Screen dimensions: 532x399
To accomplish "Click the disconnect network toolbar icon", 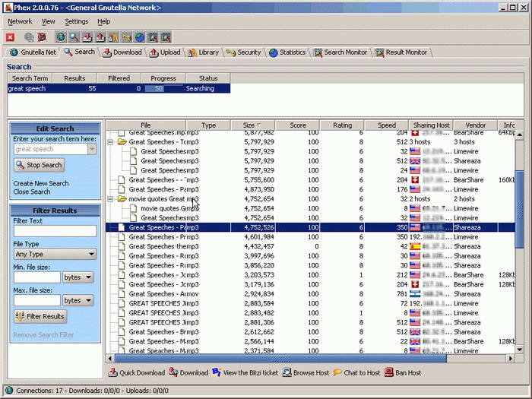I will click(42, 37).
